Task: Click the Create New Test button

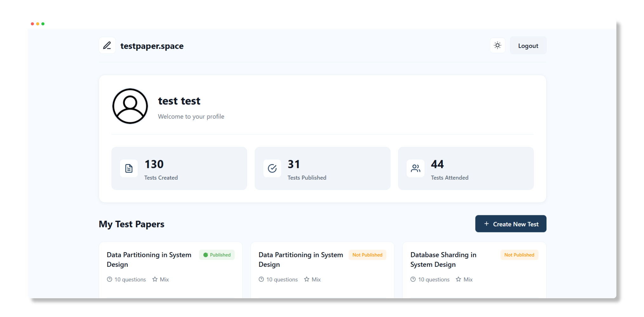Action: (x=511, y=224)
